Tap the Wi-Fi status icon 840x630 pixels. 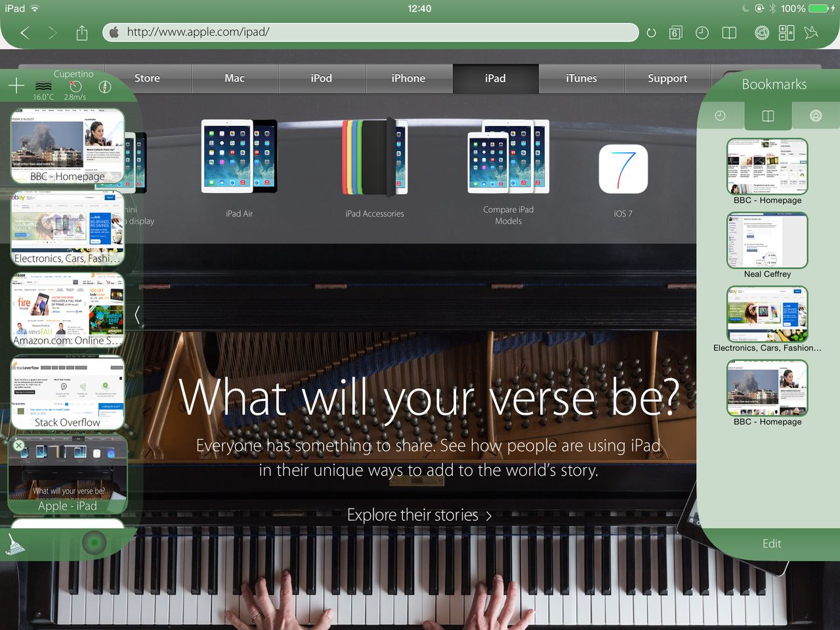(x=35, y=9)
